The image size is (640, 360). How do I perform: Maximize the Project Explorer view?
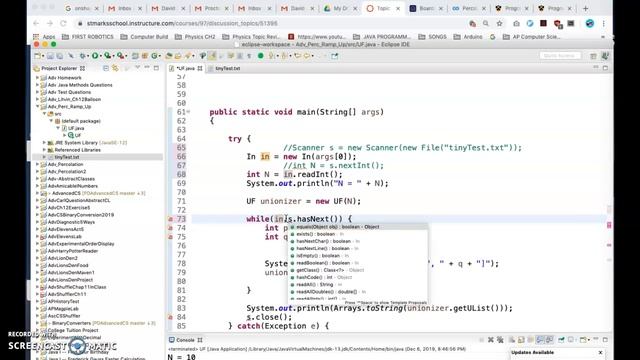[x=156, y=68]
